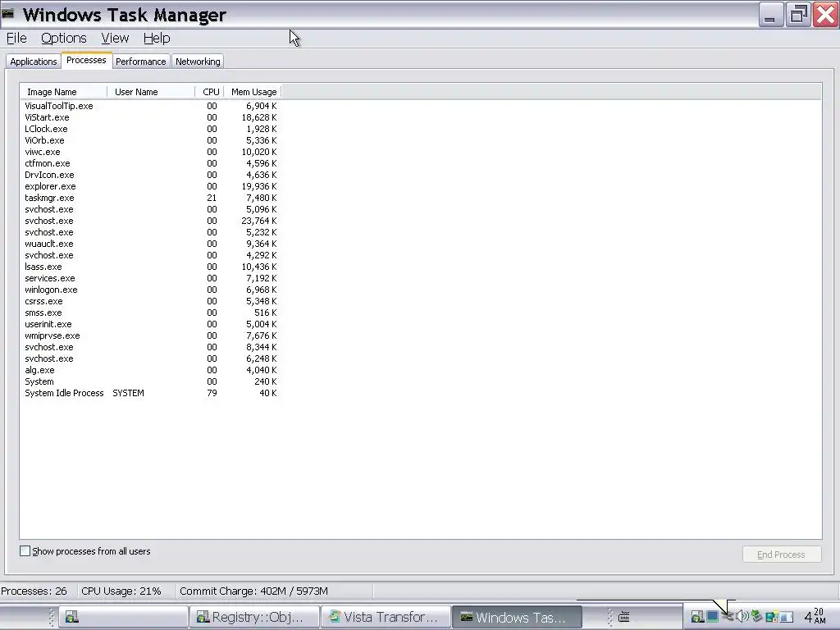The image size is (840, 630).
Task: Click the network computers tray icon
Action: (x=771, y=617)
